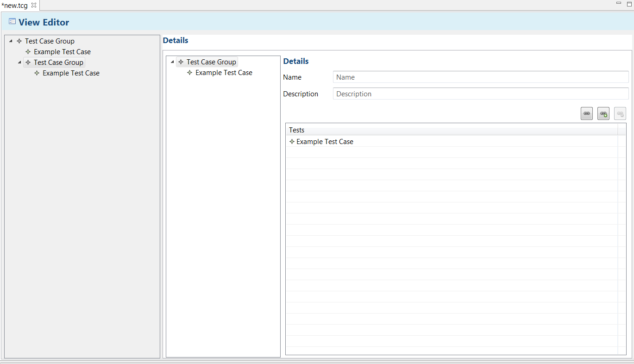
Task: Collapse Test Case Group in the Details tree
Action: [x=172, y=62]
